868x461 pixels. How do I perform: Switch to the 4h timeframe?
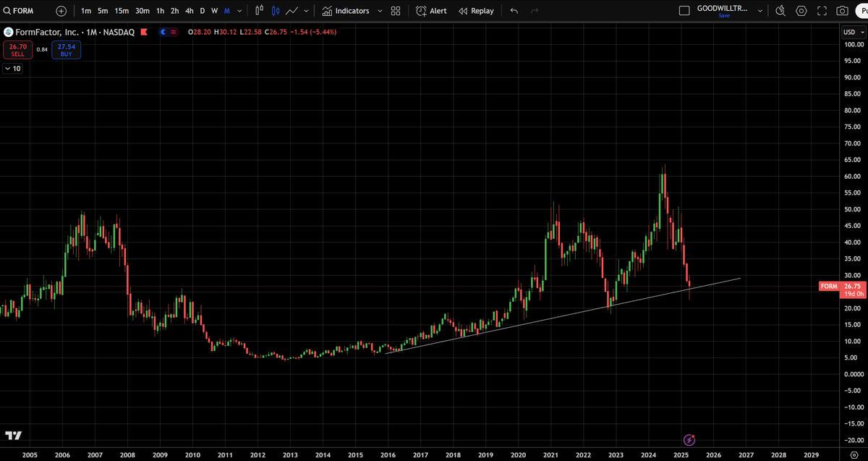click(190, 11)
